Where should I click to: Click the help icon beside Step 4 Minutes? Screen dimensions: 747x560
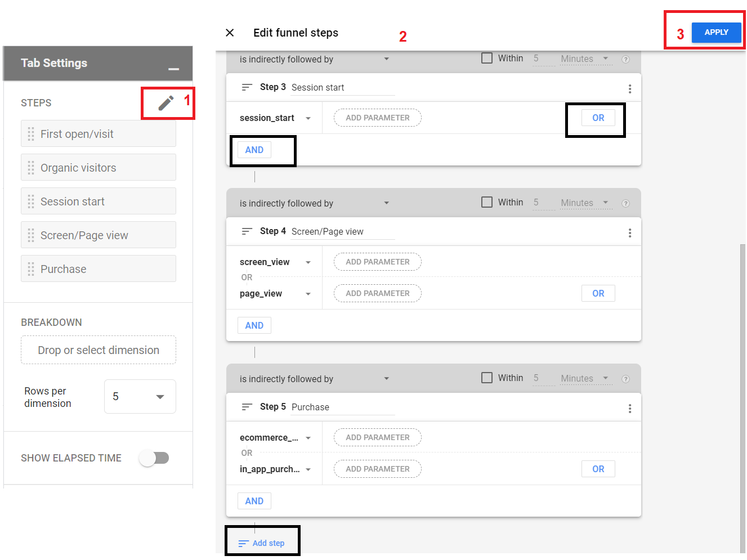[x=625, y=204]
